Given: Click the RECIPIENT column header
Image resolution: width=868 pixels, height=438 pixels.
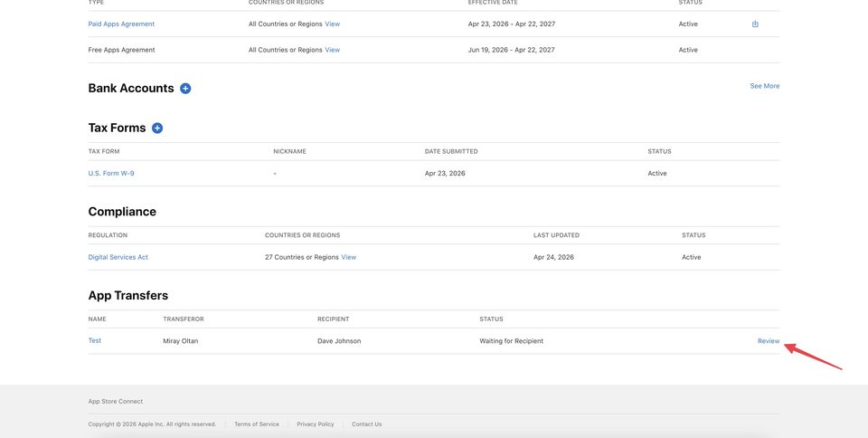Looking at the screenshot, I should click(x=334, y=319).
